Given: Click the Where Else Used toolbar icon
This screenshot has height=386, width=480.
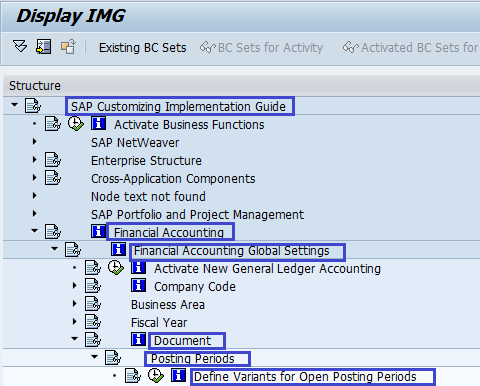Looking at the screenshot, I should [44, 46].
